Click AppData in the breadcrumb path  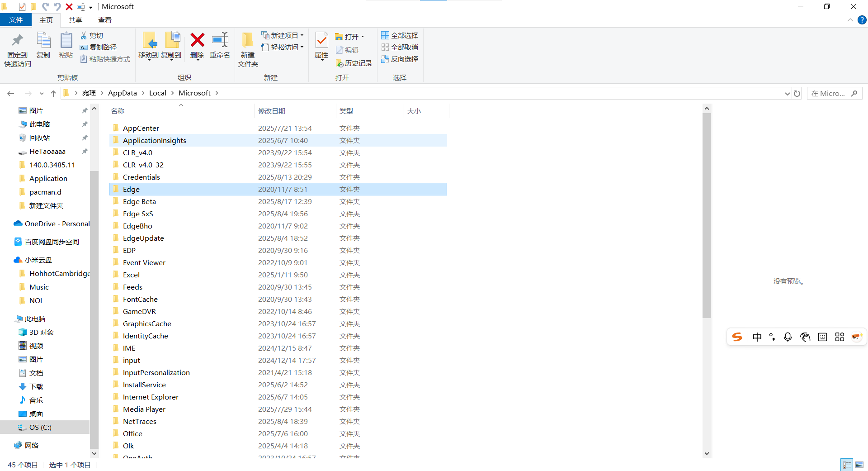point(122,93)
